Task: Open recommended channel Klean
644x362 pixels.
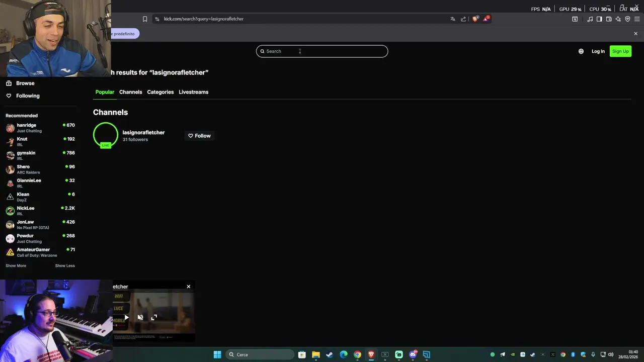Action: 40,197
